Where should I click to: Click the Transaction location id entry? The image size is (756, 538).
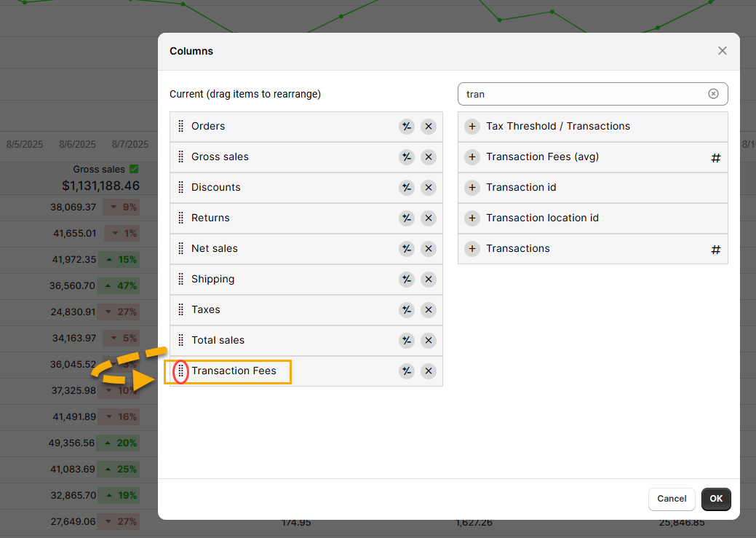(542, 218)
